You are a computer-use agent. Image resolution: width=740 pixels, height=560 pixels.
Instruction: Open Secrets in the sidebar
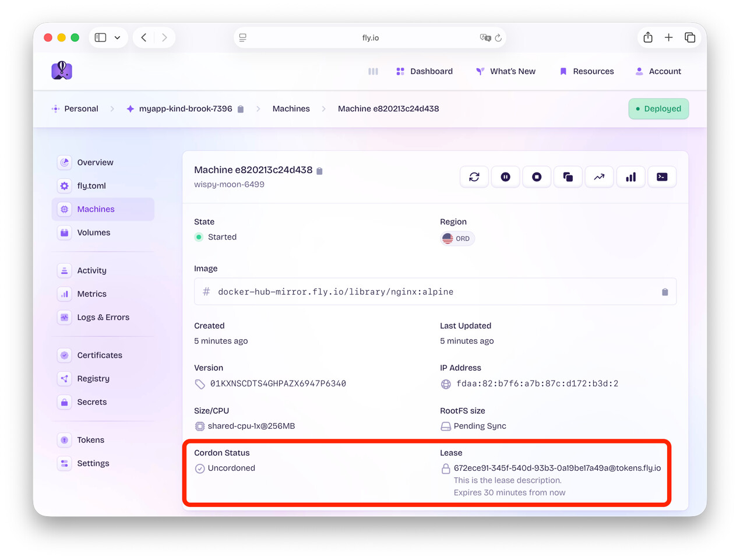(103, 401)
